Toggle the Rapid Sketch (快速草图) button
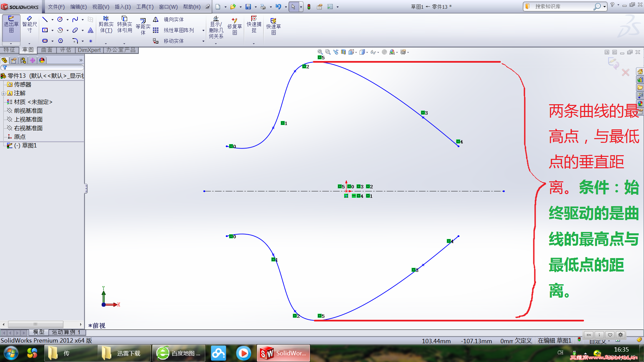Image resolution: width=644 pixels, height=362 pixels. click(273, 26)
